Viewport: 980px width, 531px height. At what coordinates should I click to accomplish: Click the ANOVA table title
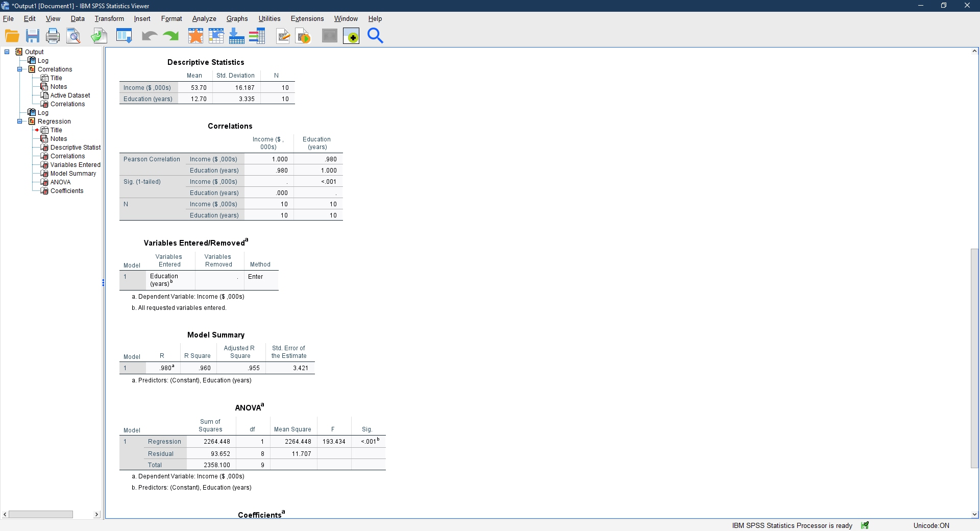click(250, 407)
